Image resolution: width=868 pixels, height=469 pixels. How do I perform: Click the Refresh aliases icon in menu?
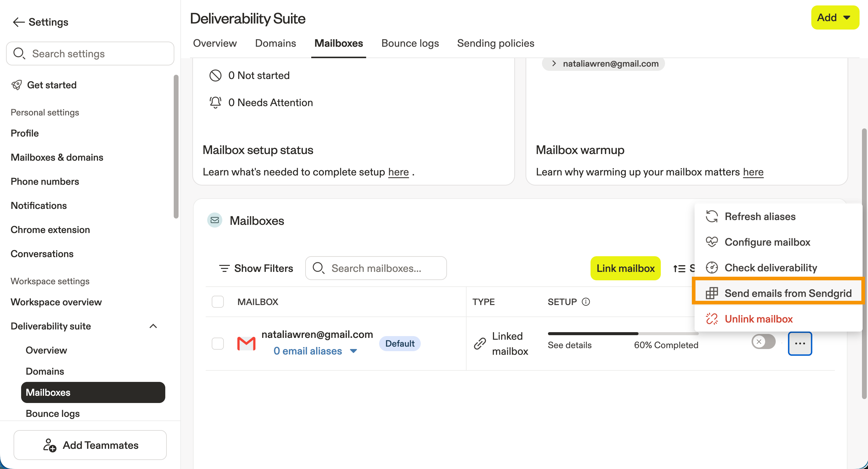tap(712, 216)
